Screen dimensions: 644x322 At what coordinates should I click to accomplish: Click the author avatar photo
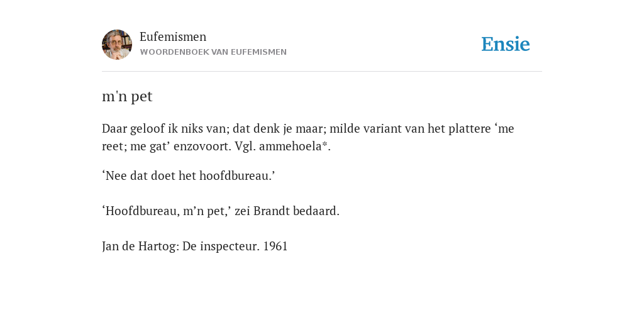point(117,45)
